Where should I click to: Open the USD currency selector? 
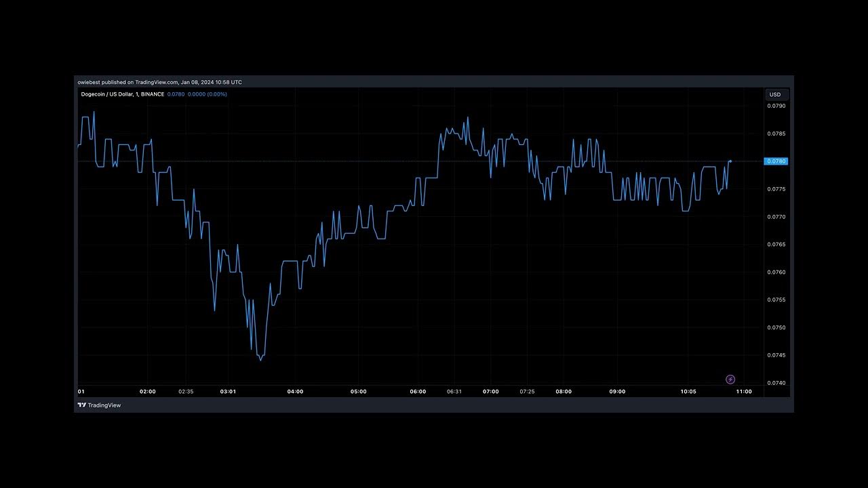(x=774, y=95)
